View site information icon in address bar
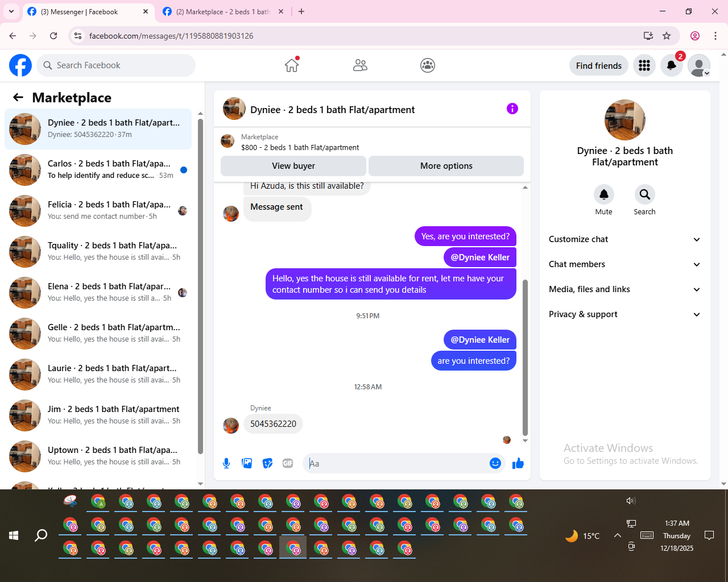Screen dimensions: 728x582 pos(78,36)
